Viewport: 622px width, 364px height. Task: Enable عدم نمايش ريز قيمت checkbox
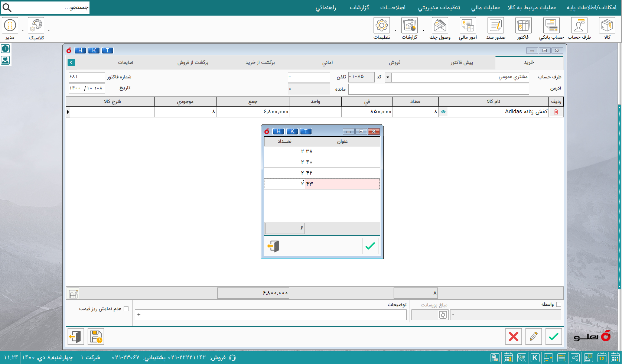pos(126,309)
